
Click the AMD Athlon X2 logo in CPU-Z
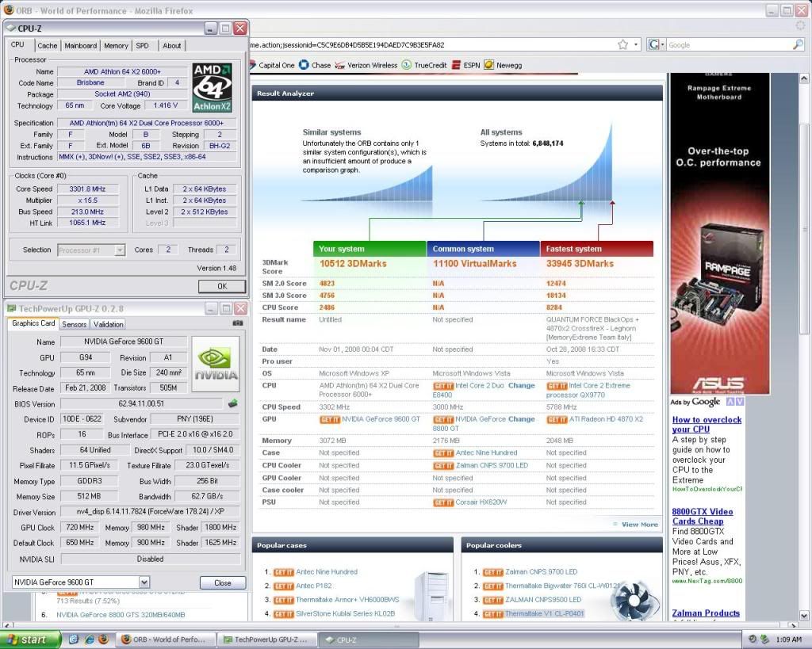(213, 87)
